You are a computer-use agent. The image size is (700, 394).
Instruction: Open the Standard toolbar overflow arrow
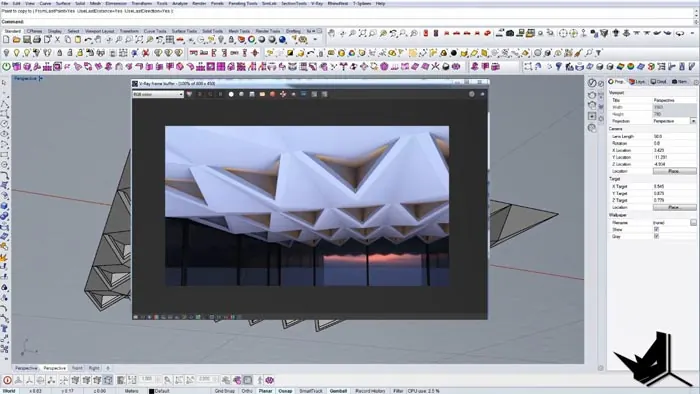[x=316, y=40]
